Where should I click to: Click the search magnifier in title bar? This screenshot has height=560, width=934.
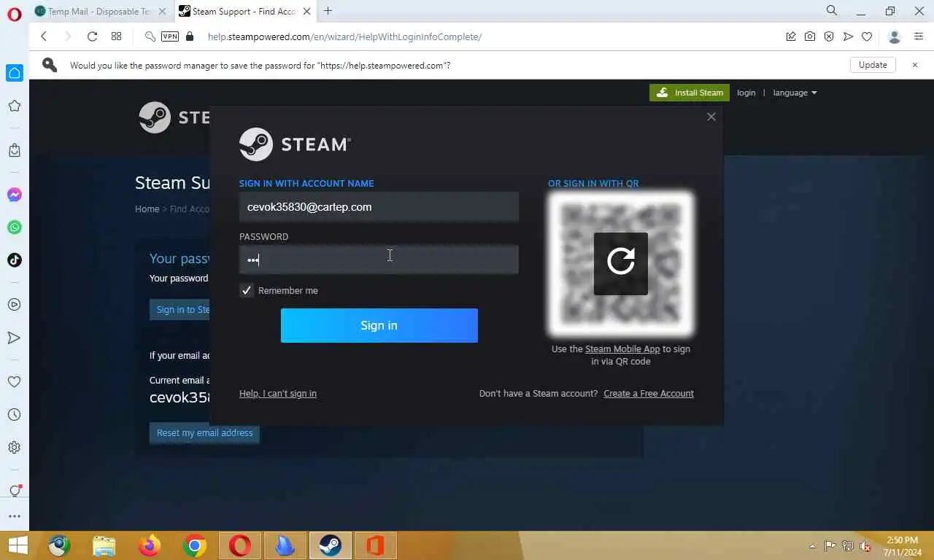coord(832,11)
